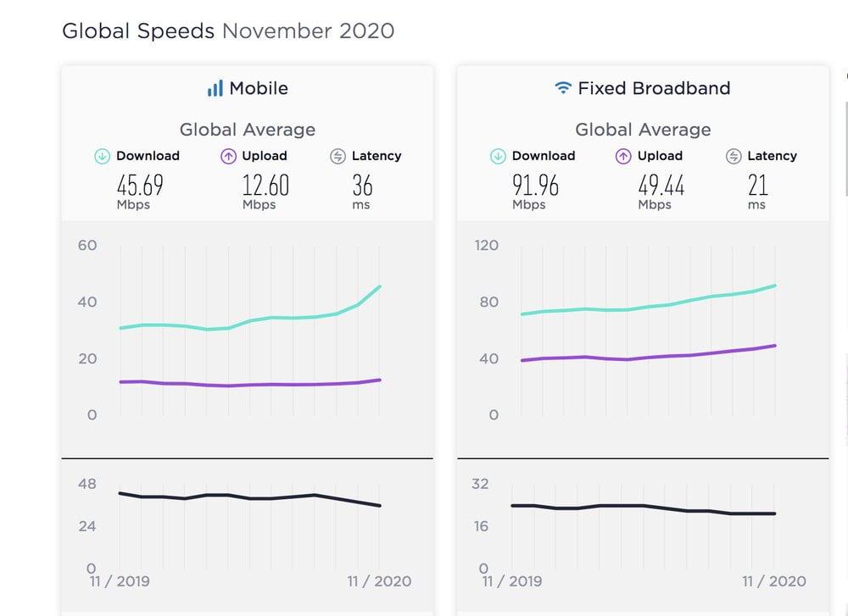Click the Fixed Broadband 49.44 Mbps value
The image size is (848, 616).
click(x=661, y=185)
